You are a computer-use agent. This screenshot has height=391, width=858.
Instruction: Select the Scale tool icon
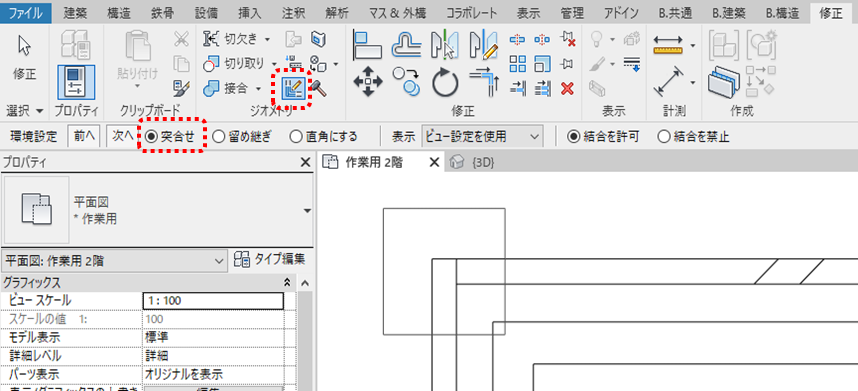pos(542,63)
